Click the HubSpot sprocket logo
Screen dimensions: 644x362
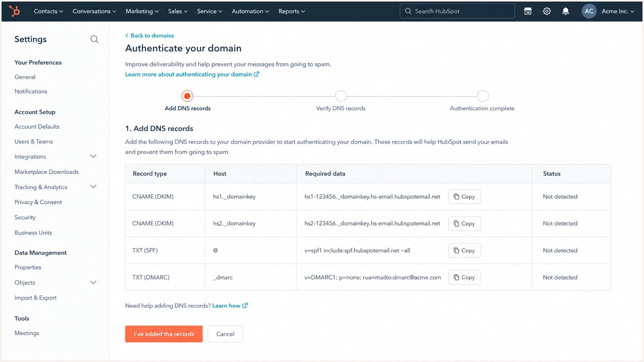click(x=14, y=11)
